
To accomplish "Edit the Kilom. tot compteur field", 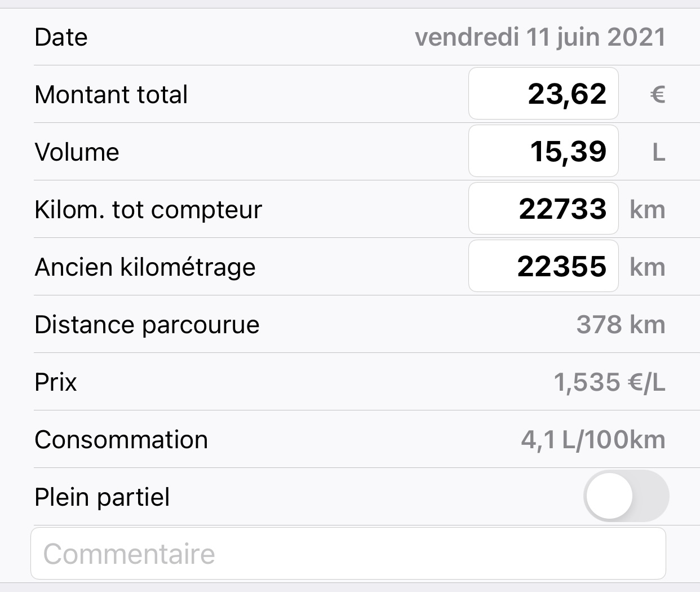I will click(x=543, y=209).
